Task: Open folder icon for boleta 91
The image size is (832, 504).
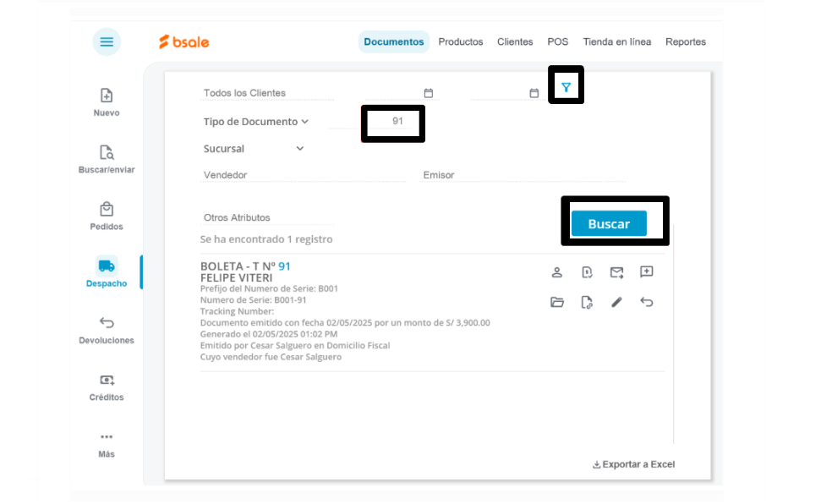Action: 556,303
